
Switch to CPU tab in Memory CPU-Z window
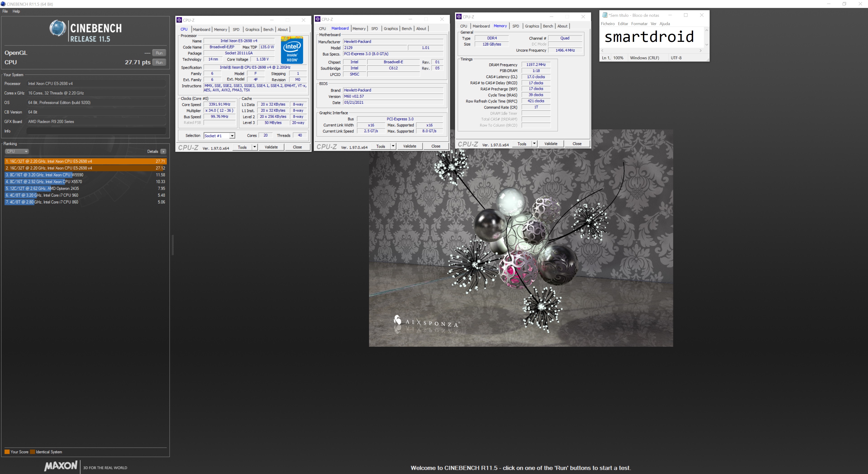[x=464, y=26]
